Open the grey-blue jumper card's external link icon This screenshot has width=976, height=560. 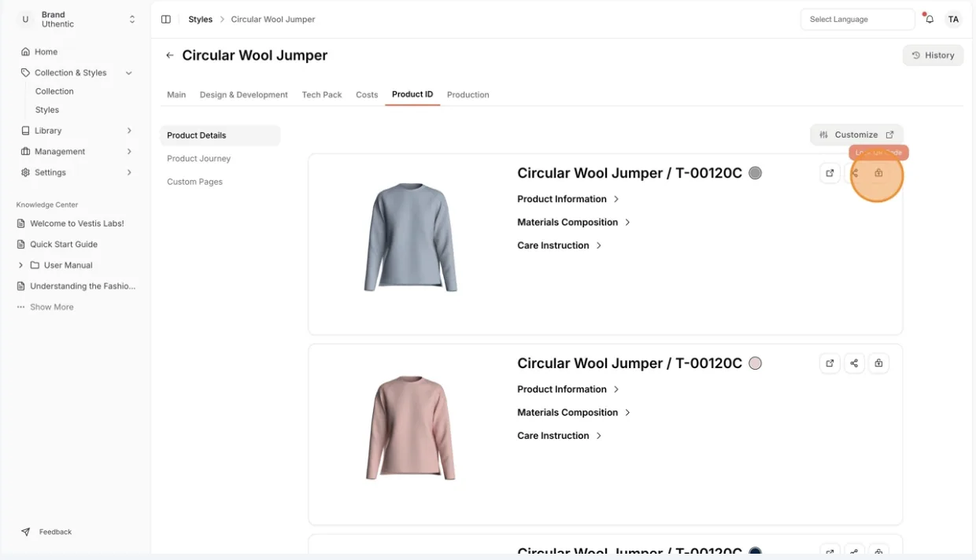(830, 173)
